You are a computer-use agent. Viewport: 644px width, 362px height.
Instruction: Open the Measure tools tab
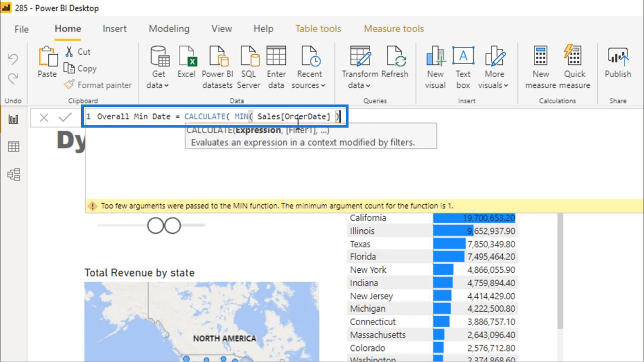(394, 29)
